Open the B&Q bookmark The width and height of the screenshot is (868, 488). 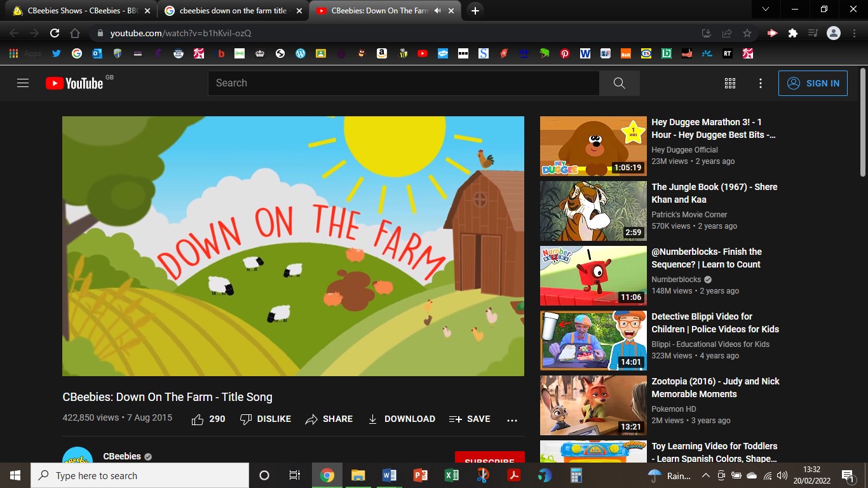(626, 53)
